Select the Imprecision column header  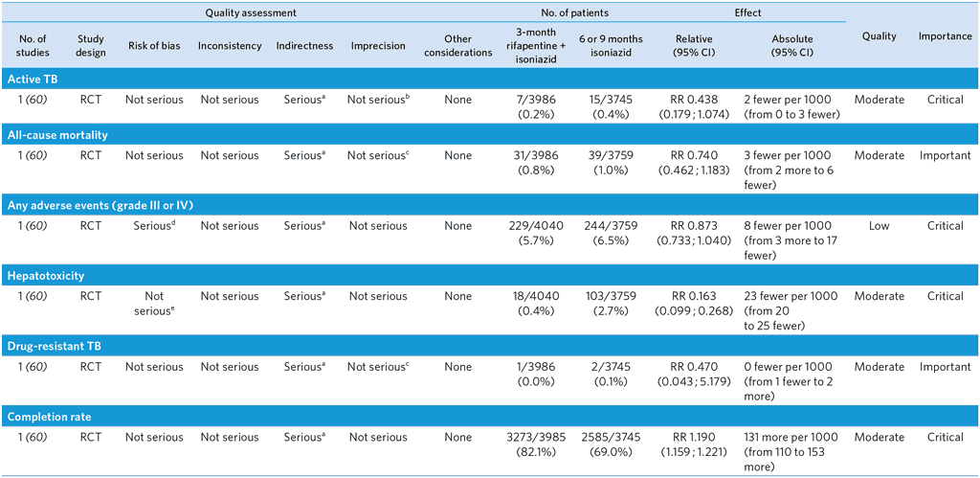[x=377, y=46]
